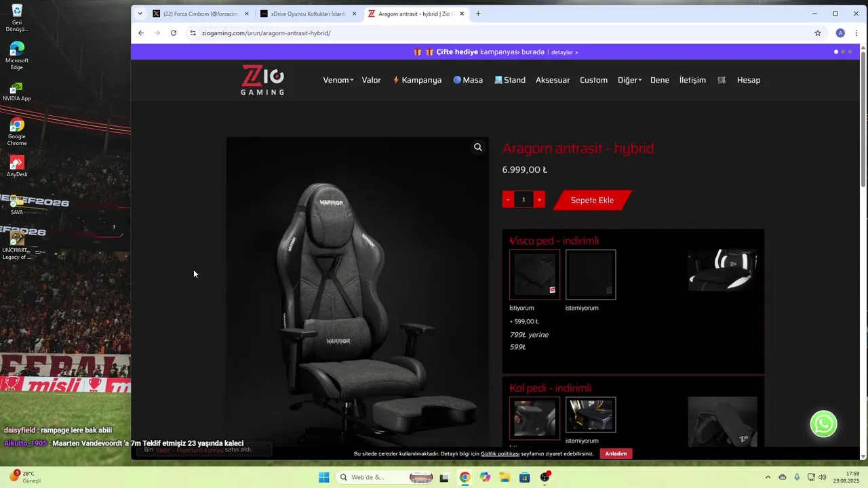View site information icon in address bar
868x488 pixels.
pos(193,33)
